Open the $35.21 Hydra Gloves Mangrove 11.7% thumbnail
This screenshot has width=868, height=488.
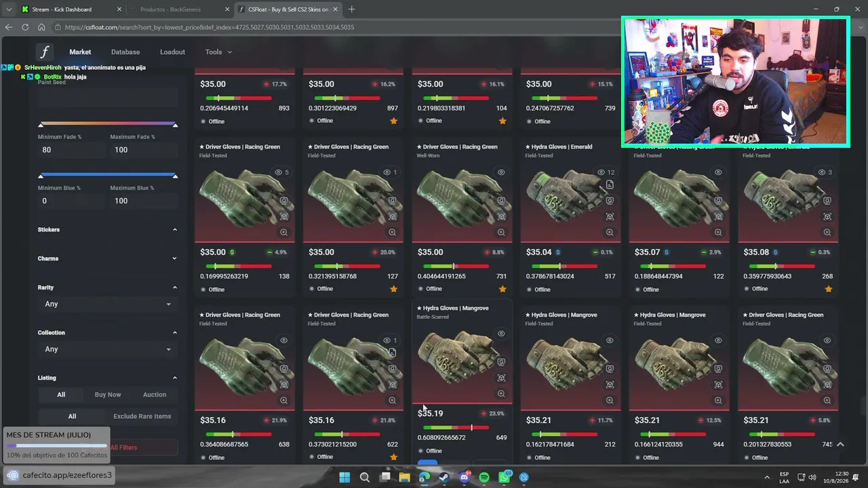point(570,371)
